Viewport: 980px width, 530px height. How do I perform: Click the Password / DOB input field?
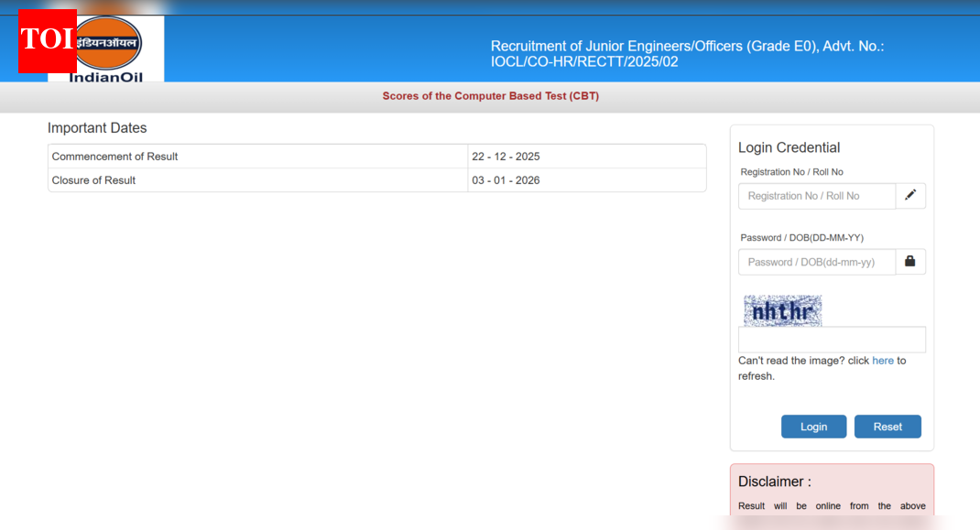click(816, 261)
